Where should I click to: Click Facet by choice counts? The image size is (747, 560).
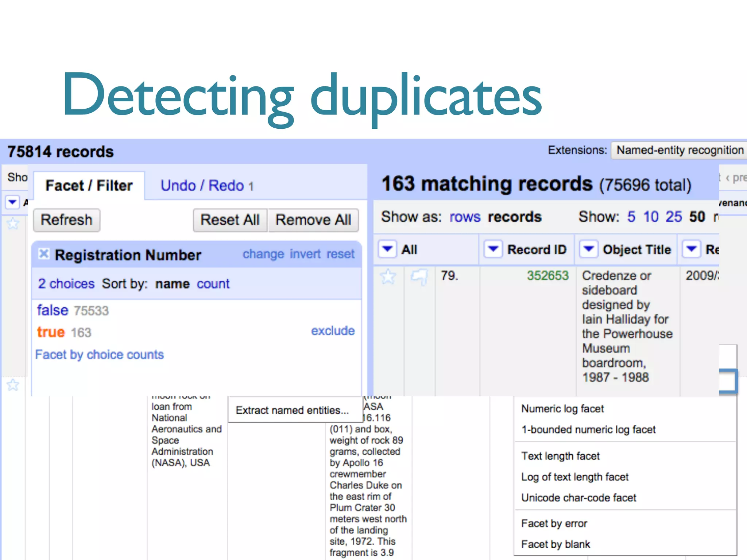click(x=100, y=354)
